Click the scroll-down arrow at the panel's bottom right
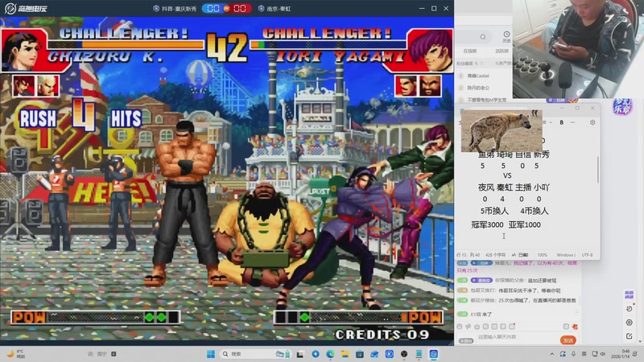This screenshot has width=644, height=362. pos(640,341)
